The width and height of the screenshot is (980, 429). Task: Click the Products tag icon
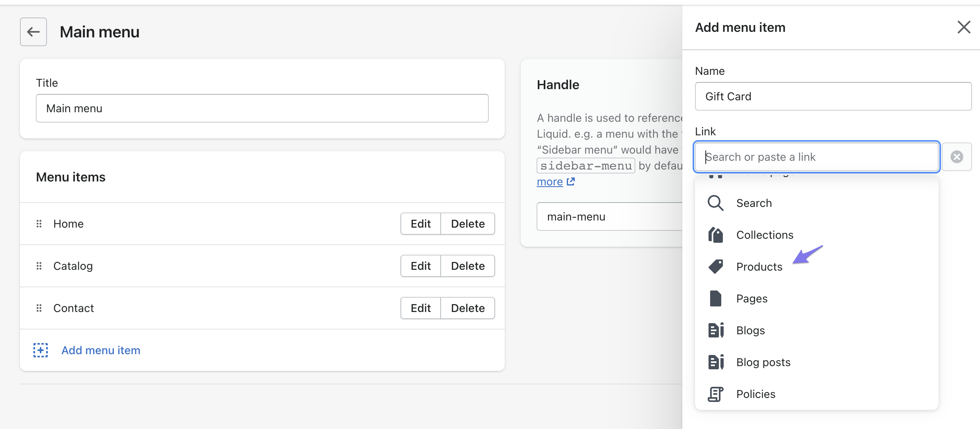click(x=715, y=267)
